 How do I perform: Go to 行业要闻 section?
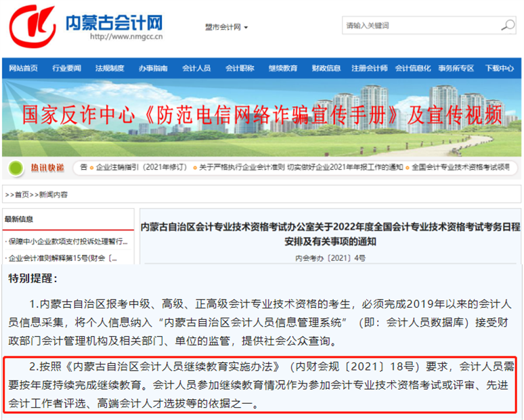click(x=66, y=68)
